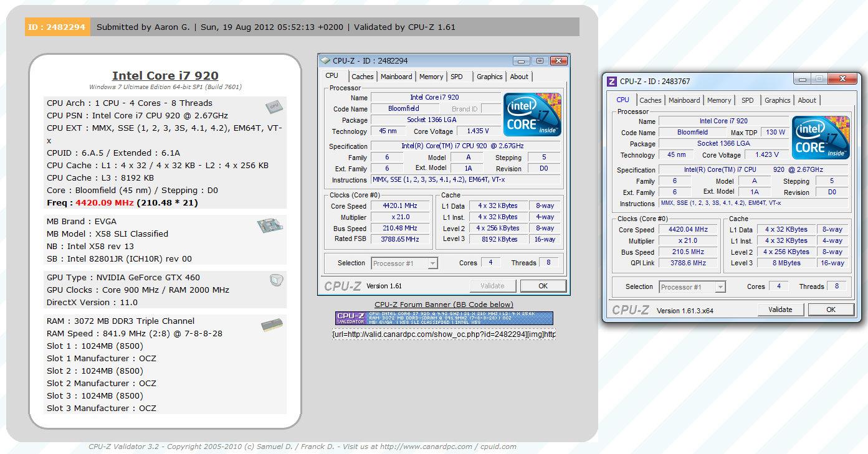Click Core Voltage 1.423 V field in right window
Viewport: 868px width, 454px height.
point(766,155)
